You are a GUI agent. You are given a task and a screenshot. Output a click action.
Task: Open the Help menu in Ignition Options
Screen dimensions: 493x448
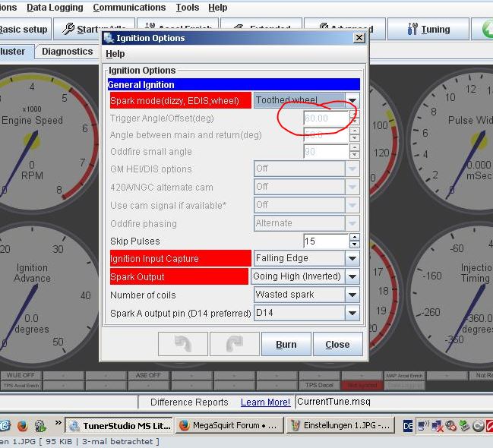click(115, 54)
